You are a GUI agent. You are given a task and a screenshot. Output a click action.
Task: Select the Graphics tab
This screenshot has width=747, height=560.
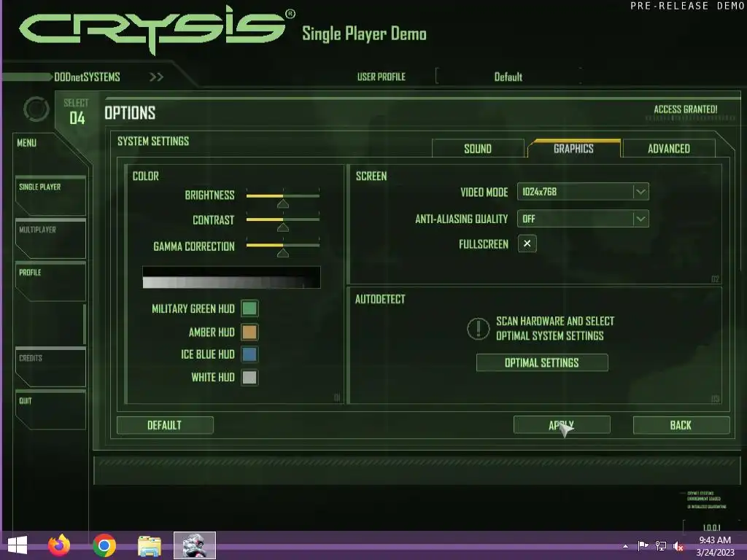pyautogui.click(x=573, y=148)
